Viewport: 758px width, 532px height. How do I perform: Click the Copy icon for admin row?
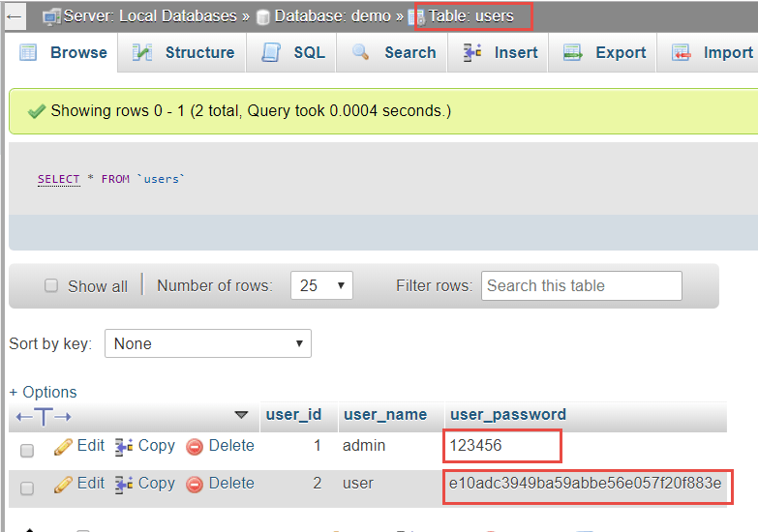click(124, 447)
